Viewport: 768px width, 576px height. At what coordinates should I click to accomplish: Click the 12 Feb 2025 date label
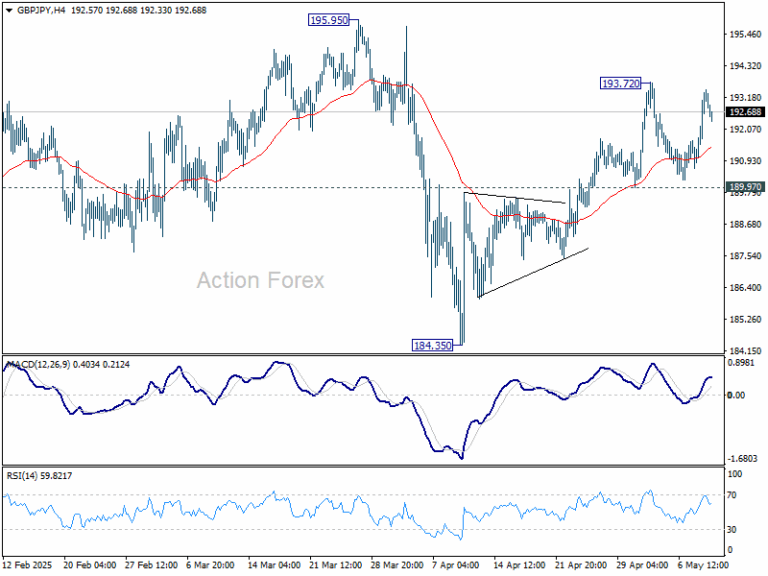click(x=27, y=565)
